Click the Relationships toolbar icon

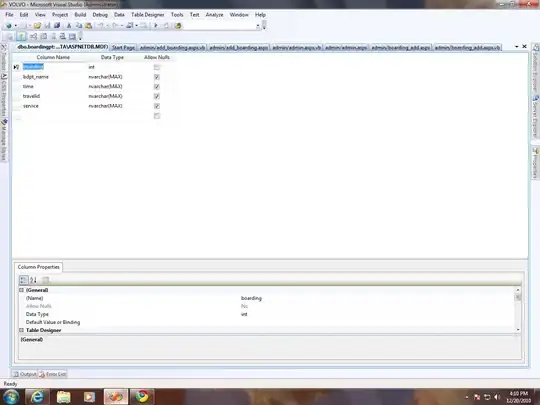coord(33,36)
